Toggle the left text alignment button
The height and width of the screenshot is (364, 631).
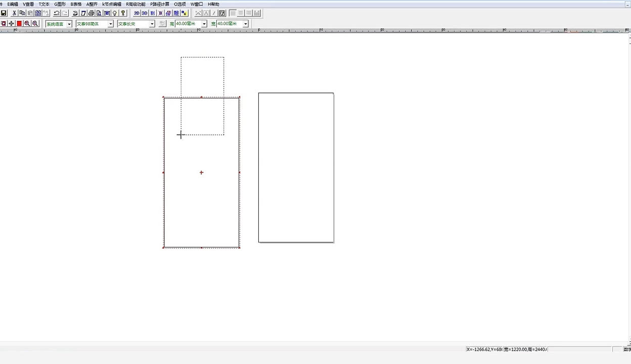click(233, 13)
